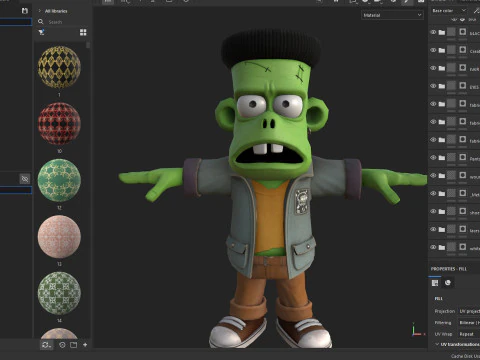
Task: Open the Filtering dropdown (Bilinear)
Action: click(x=469, y=323)
